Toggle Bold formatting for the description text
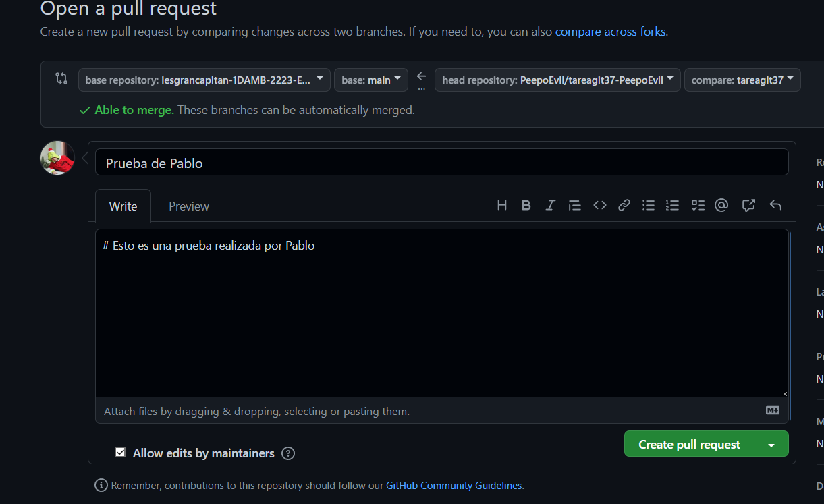The image size is (824, 504). (526, 205)
